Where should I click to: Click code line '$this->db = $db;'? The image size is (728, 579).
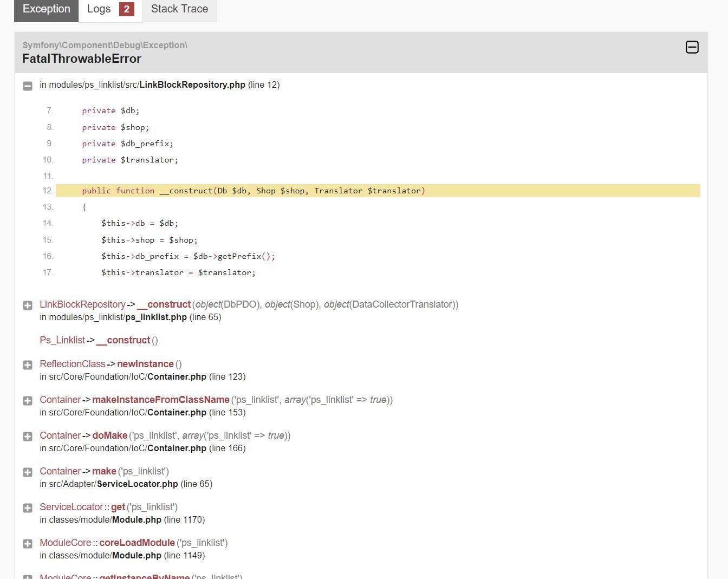point(140,223)
